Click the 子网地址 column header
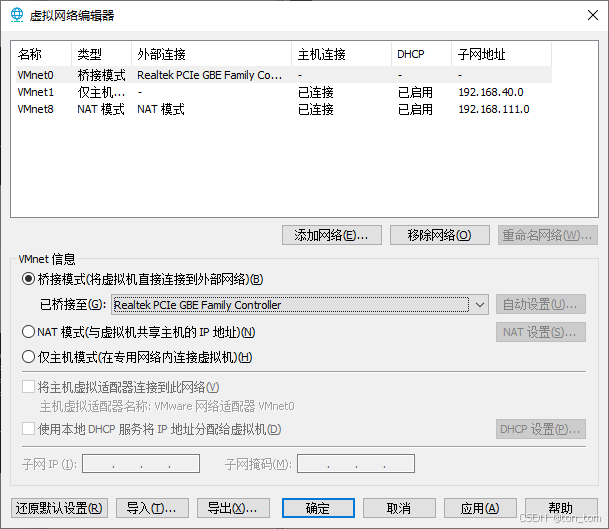The image size is (609, 529). 501,54
